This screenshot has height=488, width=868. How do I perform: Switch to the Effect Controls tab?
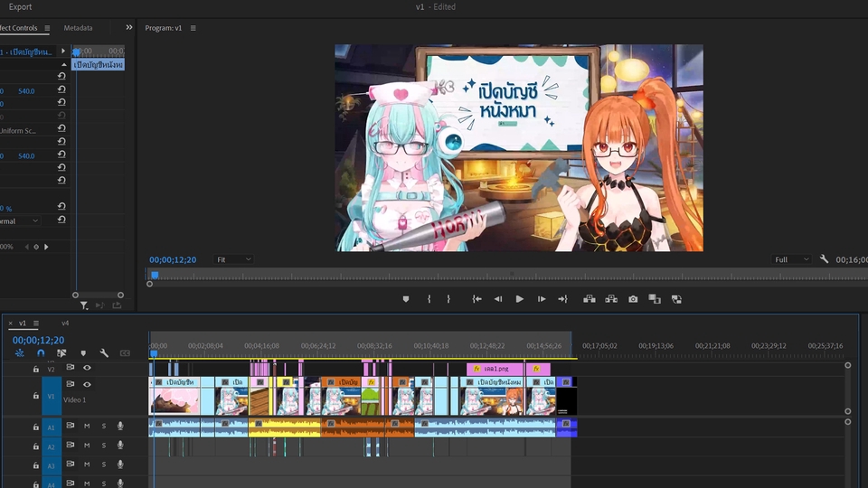click(18, 28)
